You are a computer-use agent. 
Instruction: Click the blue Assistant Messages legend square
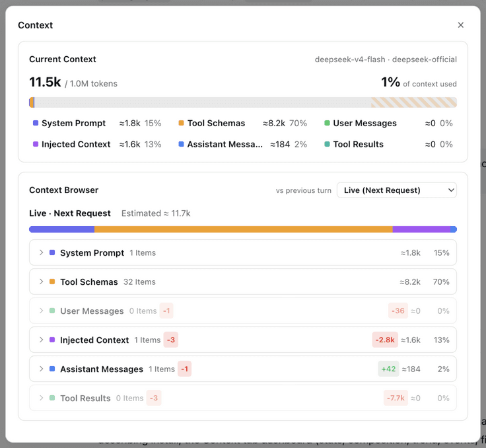(x=182, y=144)
